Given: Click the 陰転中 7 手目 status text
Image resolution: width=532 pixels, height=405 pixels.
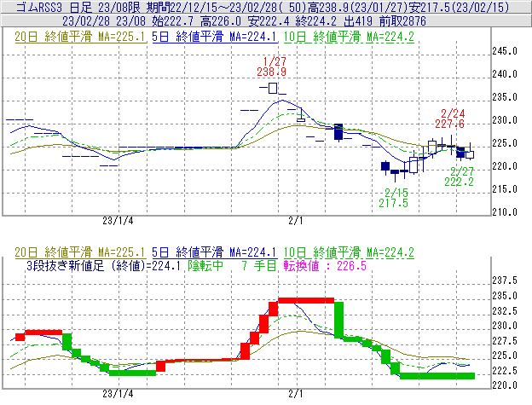Looking at the screenshot, I should point(233,266).
